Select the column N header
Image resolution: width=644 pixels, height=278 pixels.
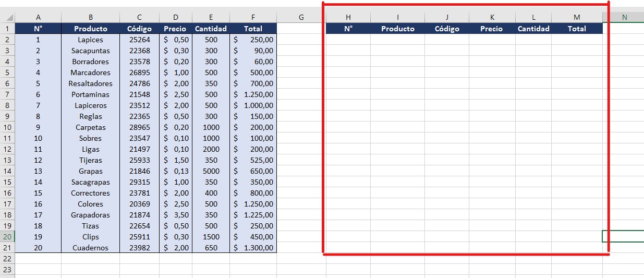(624, 17)
